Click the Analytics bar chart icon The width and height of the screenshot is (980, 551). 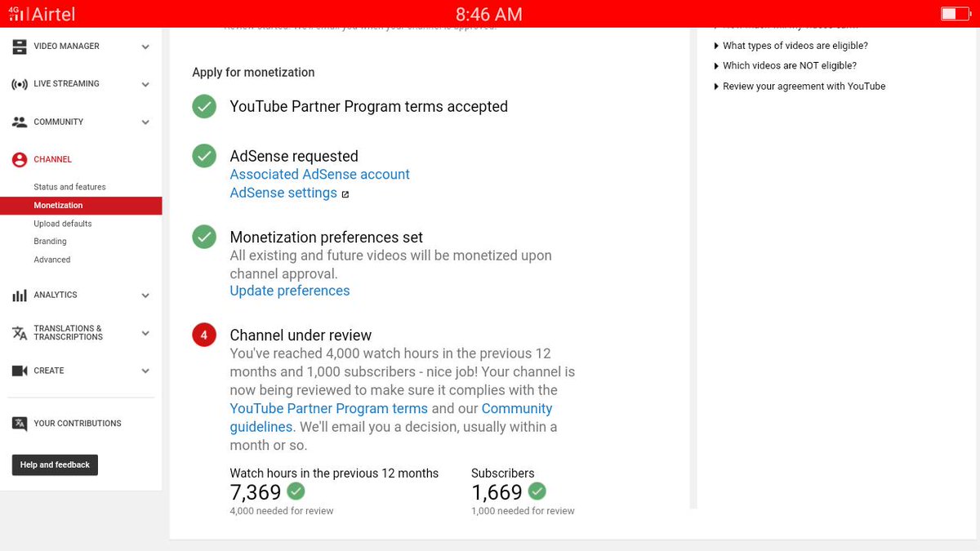click(x=20, y=295)
